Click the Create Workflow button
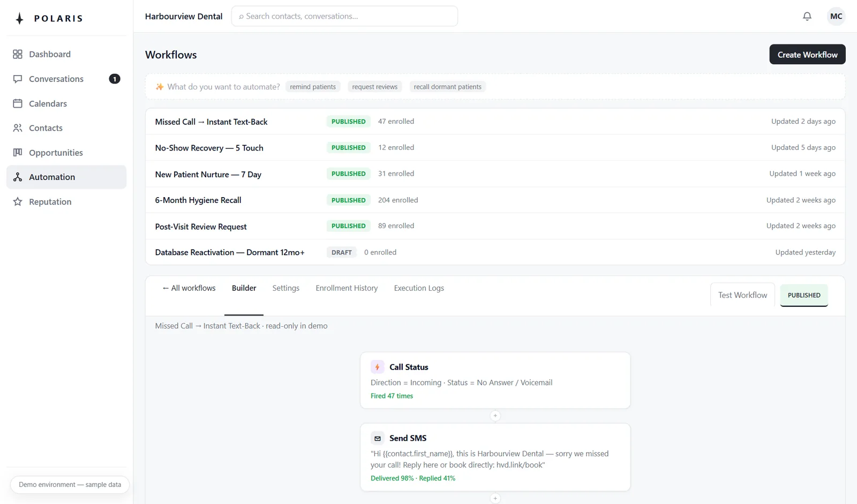This screenshot has height=504, width=857. coord(807,55)
